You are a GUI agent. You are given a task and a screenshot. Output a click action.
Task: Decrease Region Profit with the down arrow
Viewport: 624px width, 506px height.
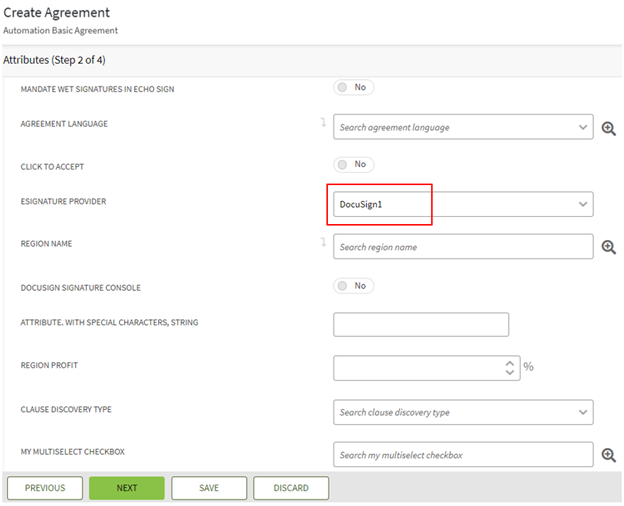pyautogui.click(x=510, y=373)
